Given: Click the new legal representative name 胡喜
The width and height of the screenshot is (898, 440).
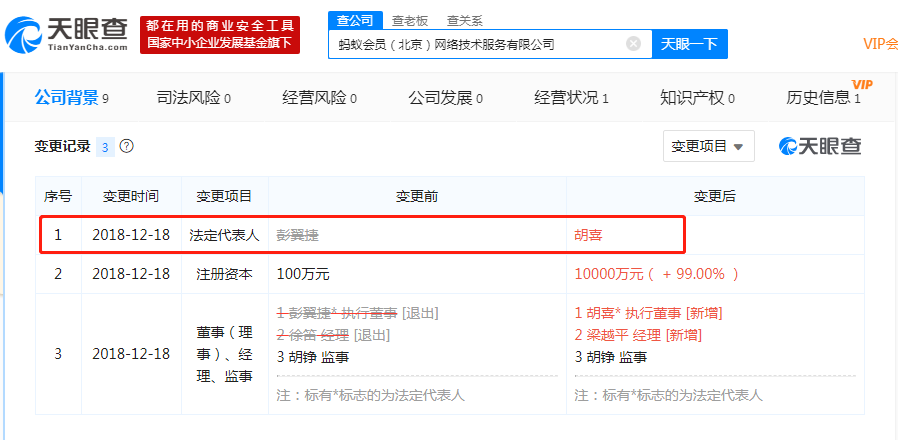Looking at the screenshot, I should (588, 235).
